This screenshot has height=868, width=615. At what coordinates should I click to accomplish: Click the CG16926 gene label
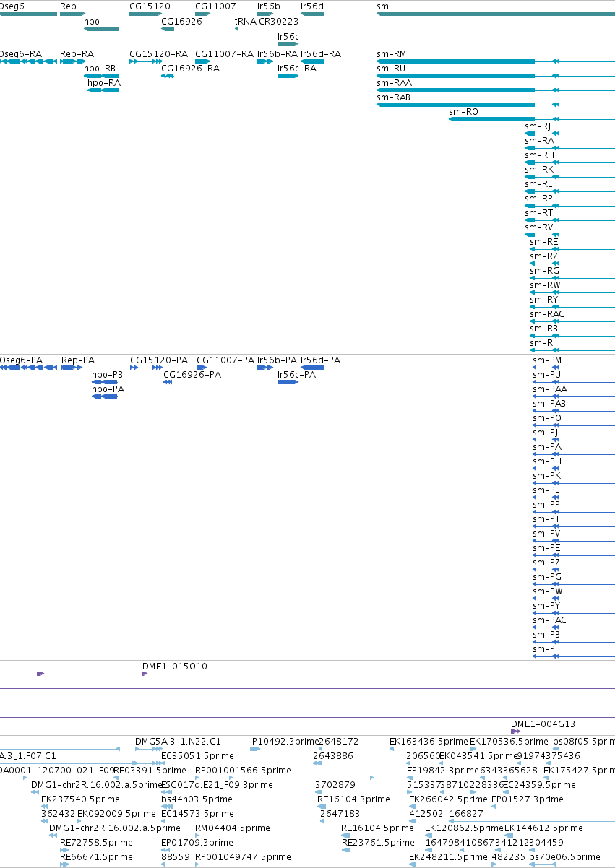(181, 22)
